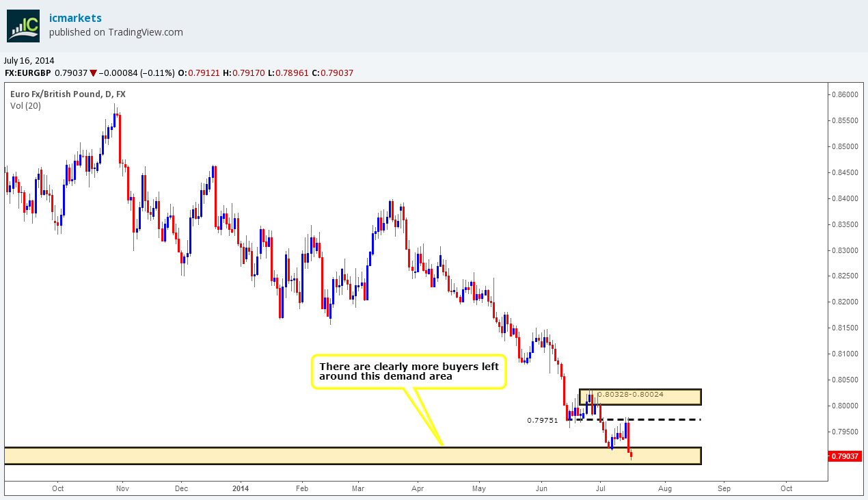The height and width of the screenshot is (500, 868).
Task: Click the open value O:0.79121
Action: click(199, 73)
